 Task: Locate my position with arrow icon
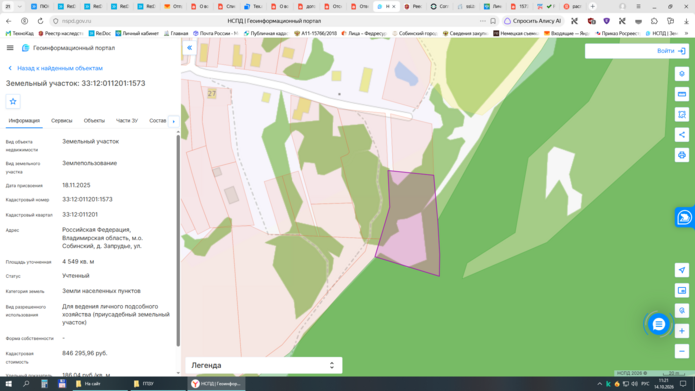[682, 270]
